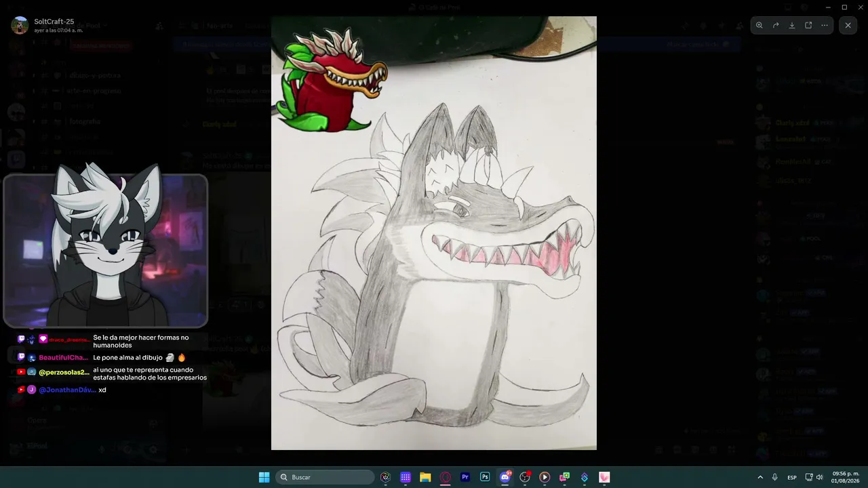Viewport: 868px width, 488px height.
Task: Open the circular power-style app in taskbar
Action: click(x=386, y=477)
